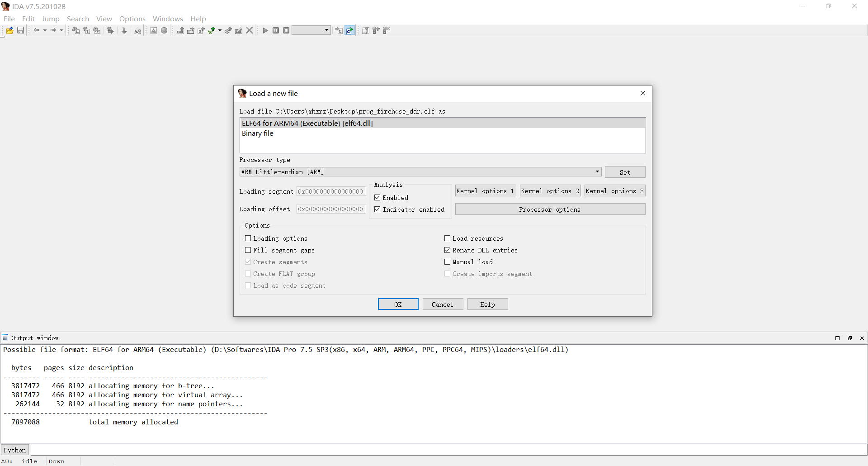The height and width of the screenshot is (466, 868).
Task: Select ELF64 for ARM64 loader entry
Action: (x=443, y=123)
